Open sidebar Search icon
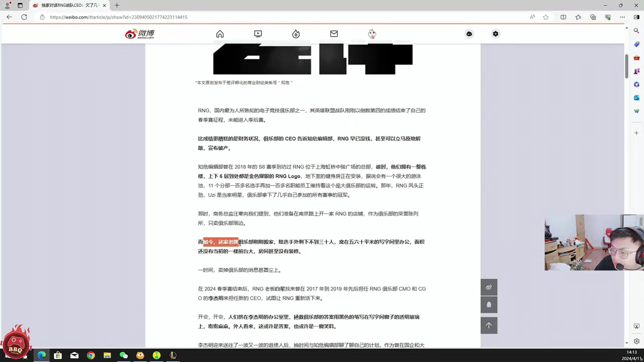 [x=636, y=31]
